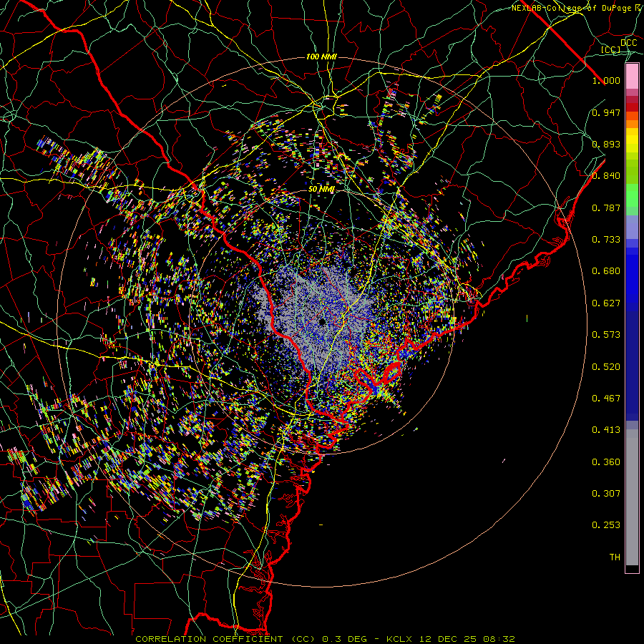Click the bright green color bar segment

click(632, 195)
